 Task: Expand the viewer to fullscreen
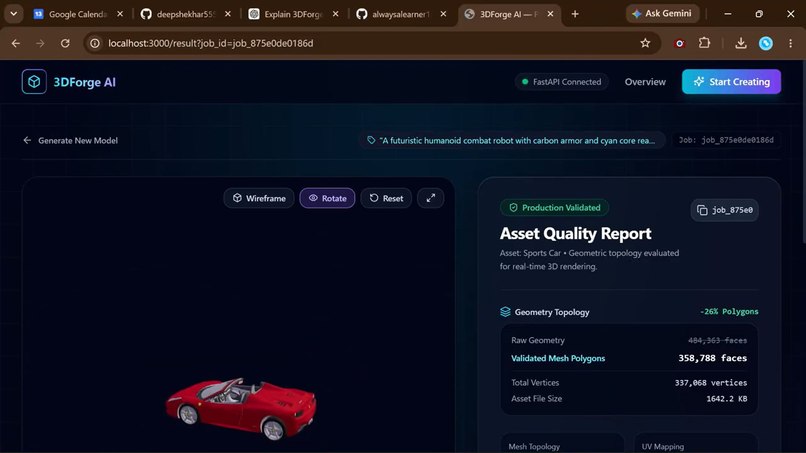coord(431,198)
